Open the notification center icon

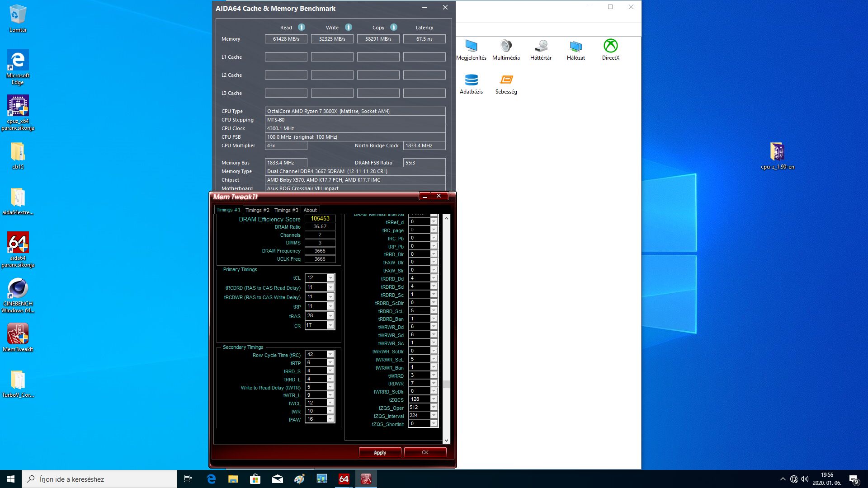click(854, 479)
